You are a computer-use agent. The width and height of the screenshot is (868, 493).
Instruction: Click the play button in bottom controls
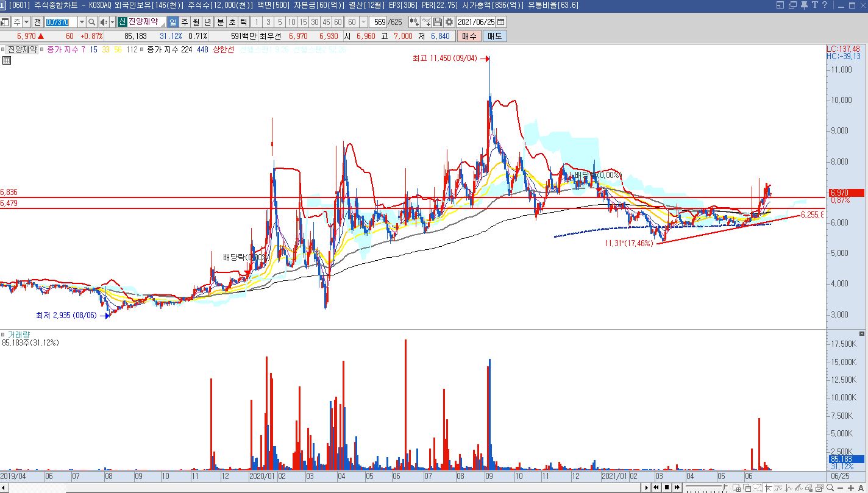[x=646, y=488]
